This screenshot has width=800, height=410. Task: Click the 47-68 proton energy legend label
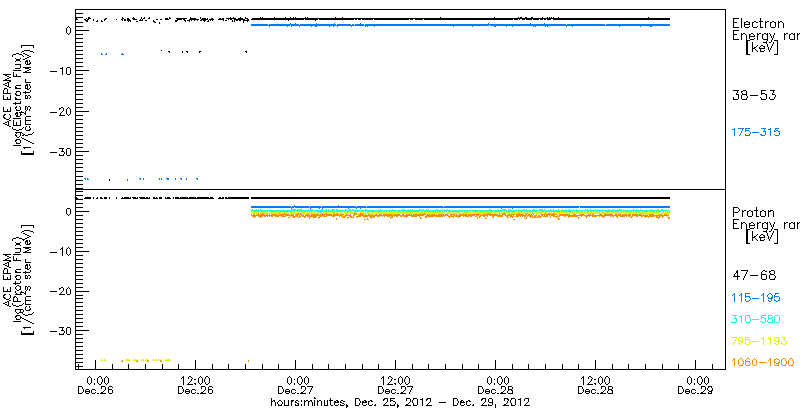coord(754,276)
